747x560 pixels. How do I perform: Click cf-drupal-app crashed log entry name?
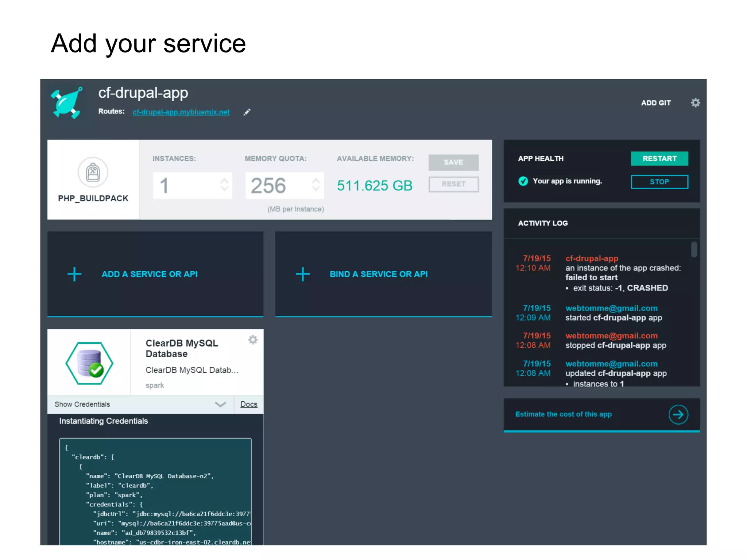click(592, 258)
